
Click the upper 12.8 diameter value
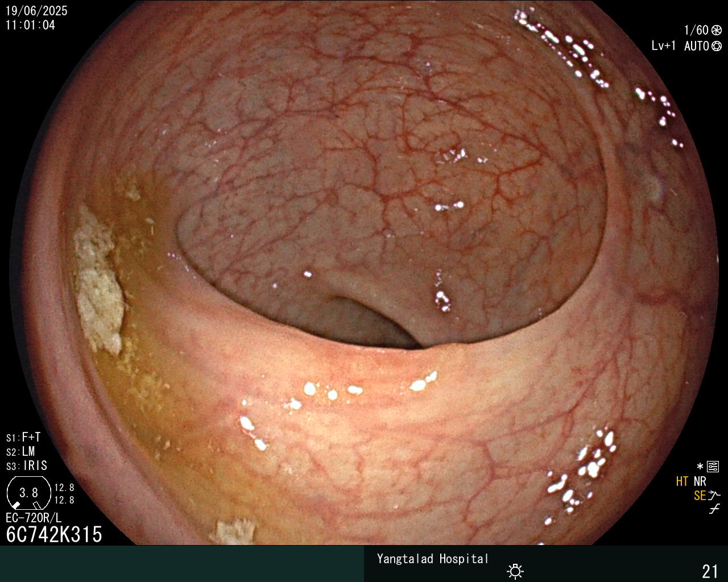point(64,488)
